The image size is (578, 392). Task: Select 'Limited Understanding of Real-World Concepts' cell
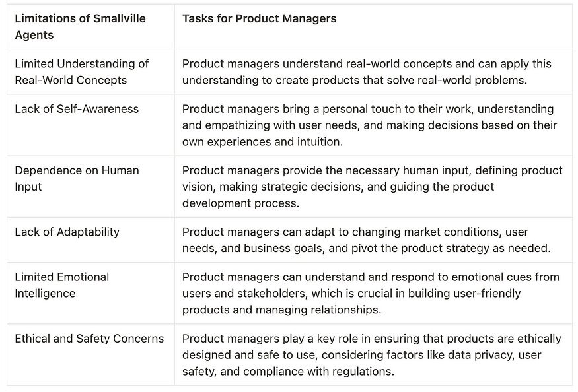82,72
